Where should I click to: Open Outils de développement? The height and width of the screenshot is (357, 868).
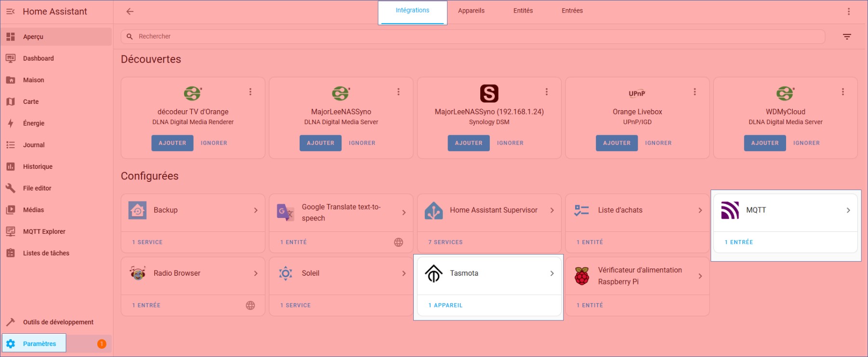tap(57, 322)
